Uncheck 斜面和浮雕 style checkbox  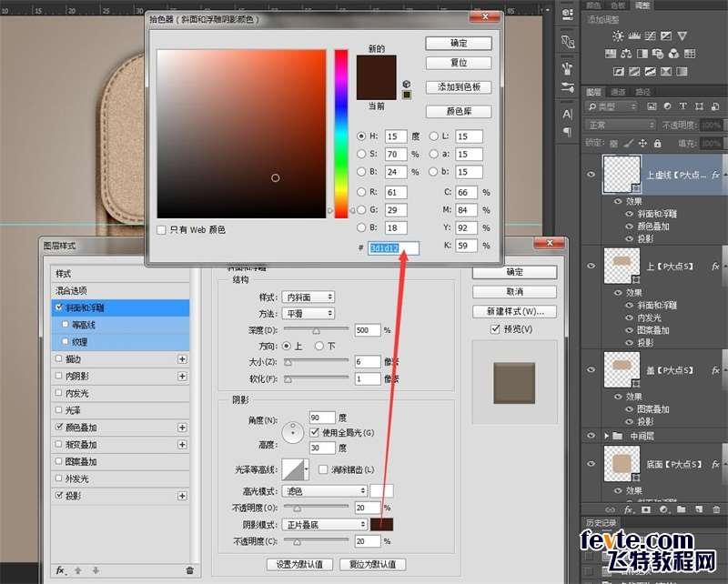(59, 307)
